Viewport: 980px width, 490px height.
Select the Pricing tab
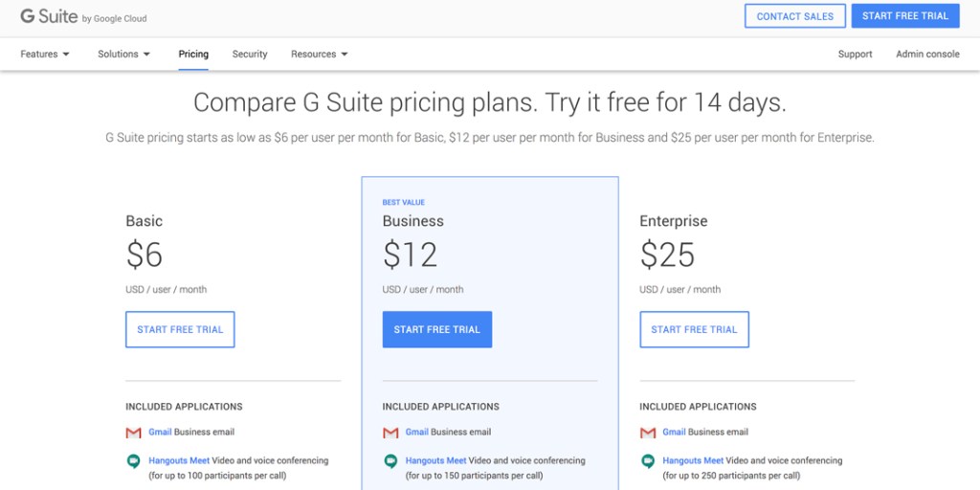pyautogui.click(x=193, y=55)
